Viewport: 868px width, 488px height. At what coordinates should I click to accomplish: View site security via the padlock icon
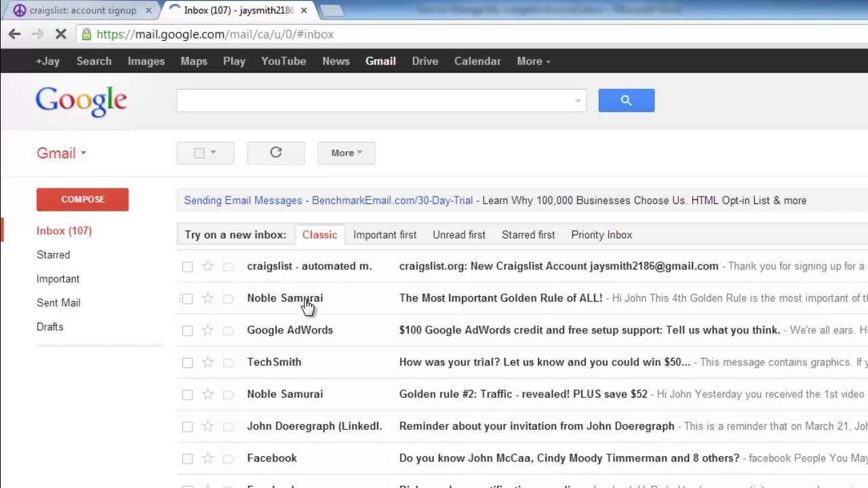pos(86,34)
